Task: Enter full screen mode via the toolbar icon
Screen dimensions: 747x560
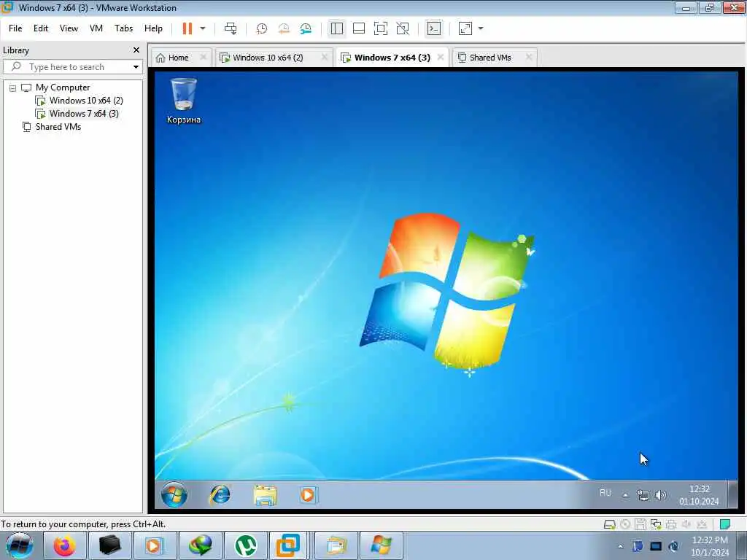Action: (381, 28)
